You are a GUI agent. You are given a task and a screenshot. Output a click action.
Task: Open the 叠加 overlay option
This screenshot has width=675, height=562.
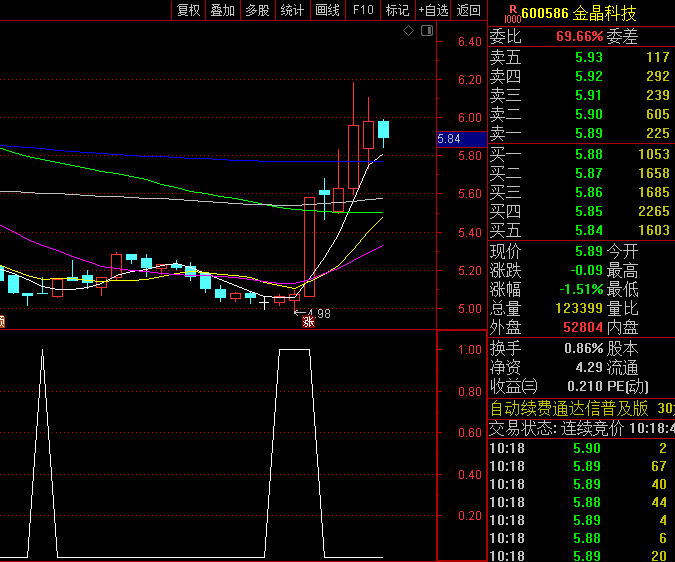tap(223, 10)
